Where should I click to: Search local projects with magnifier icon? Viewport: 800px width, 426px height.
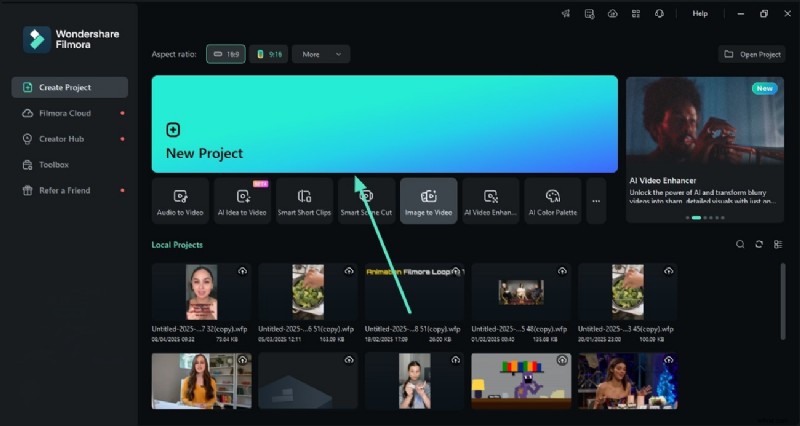[x=740, y=244]
